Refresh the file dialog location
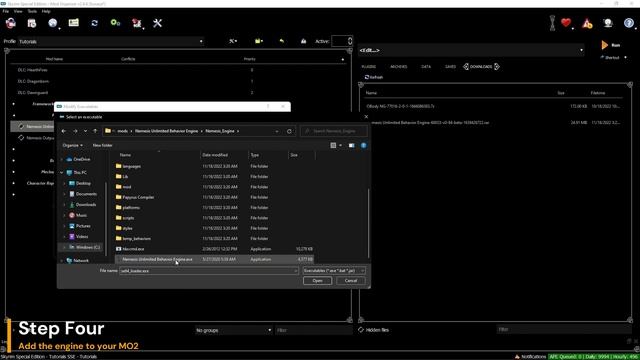Image resolution: width=640 pixels, height=360 pixels. (x=289, y=131)
